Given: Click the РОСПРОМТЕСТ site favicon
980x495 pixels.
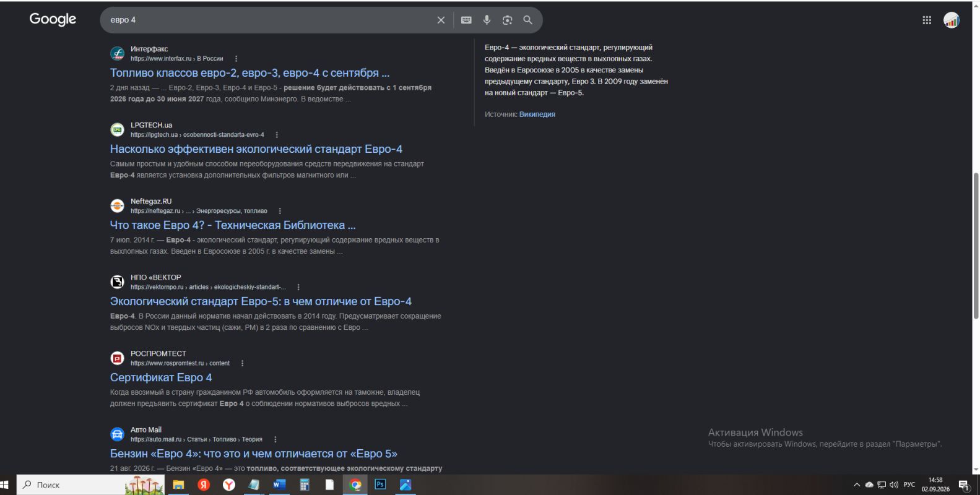Looking at the screenshot, I should tap(117, 358).
